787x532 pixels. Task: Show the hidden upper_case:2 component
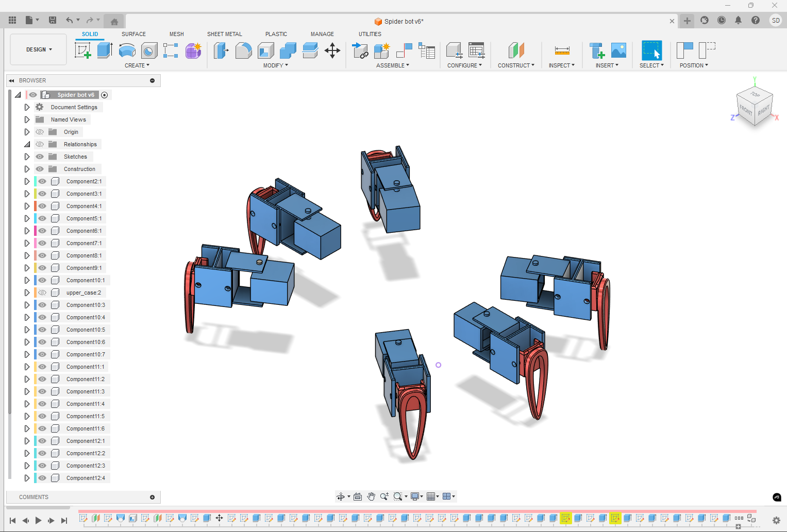(x=42, y=293)
